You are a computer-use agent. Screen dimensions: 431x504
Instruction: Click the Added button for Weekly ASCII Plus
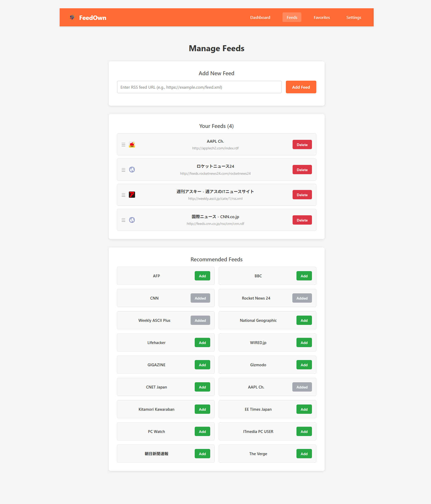pyautogui.click(x=200, y=320)
